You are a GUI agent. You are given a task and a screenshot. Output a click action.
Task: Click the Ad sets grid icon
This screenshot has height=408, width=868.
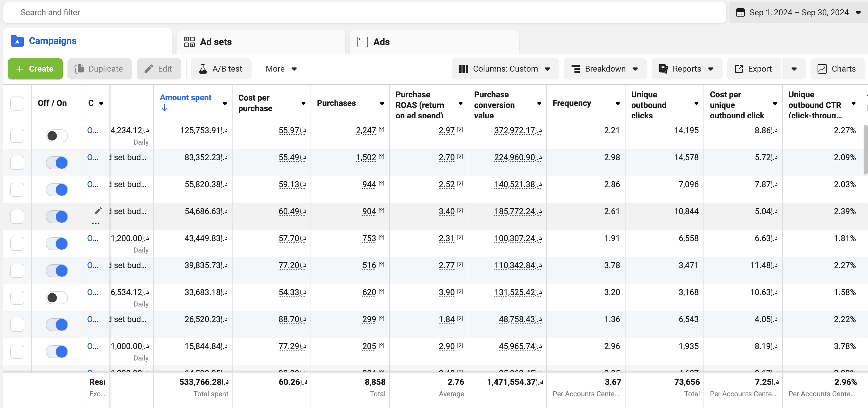[x=189, y=42]
